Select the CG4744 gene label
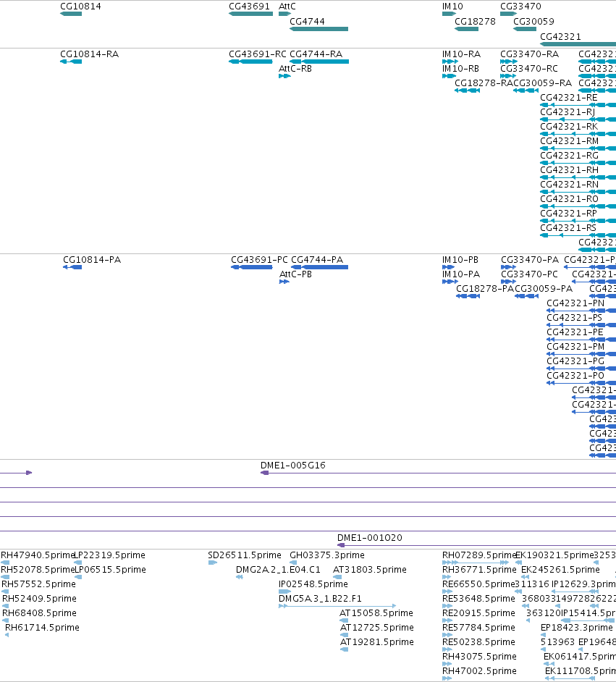This screenshot has height=682, width=616. pyautogui.click(x=307, y=22)
